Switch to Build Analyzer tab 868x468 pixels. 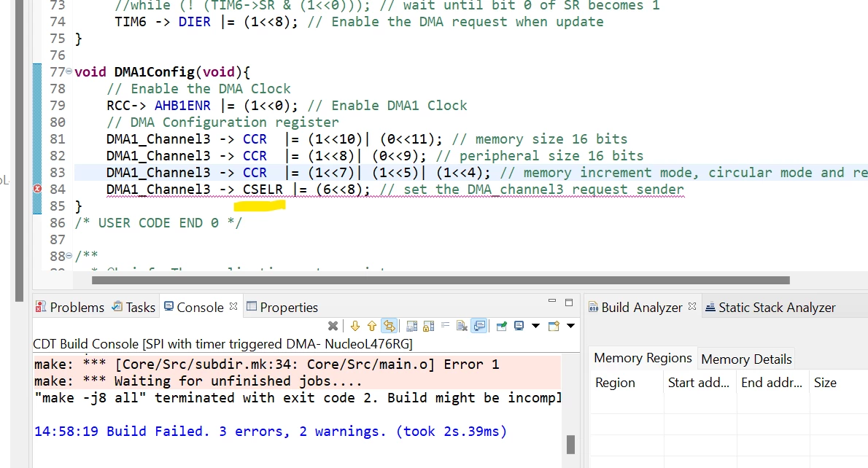click(635, 307)
